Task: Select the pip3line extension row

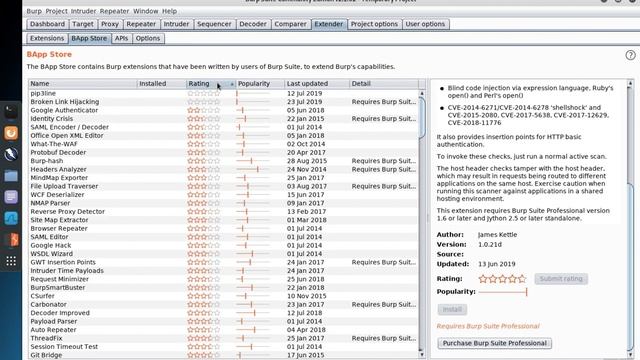Action: coord(223,93)
